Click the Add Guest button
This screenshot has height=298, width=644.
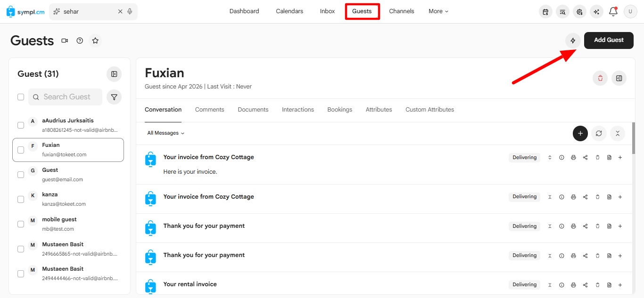[x=609, y=40]
